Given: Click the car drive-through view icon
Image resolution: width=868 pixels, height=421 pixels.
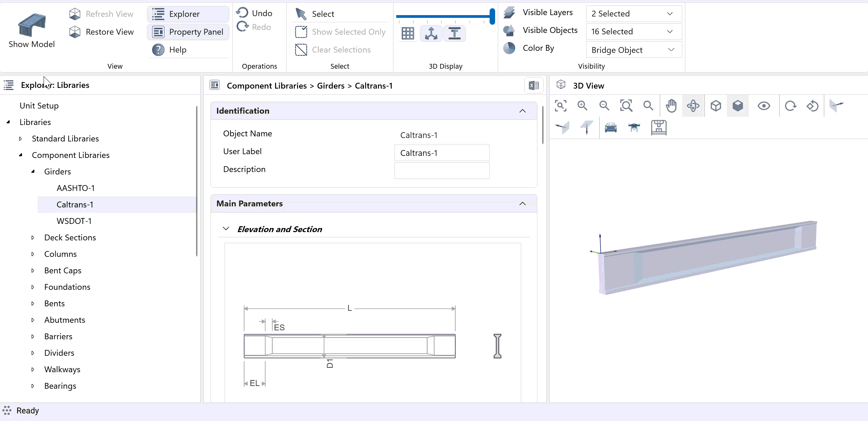Looking at the screenshot, I should point(610,127).
